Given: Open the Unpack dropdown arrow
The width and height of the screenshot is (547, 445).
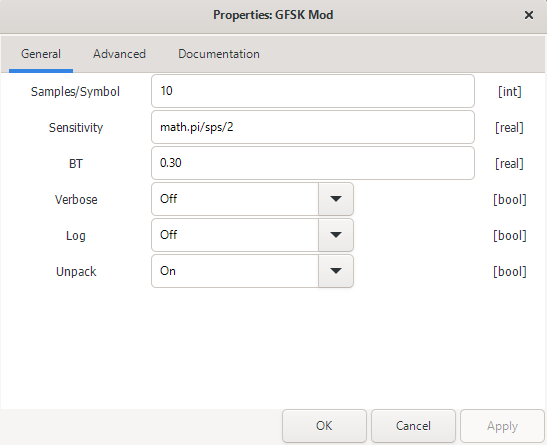Looking at the screenshot, I should click(336, 271).
